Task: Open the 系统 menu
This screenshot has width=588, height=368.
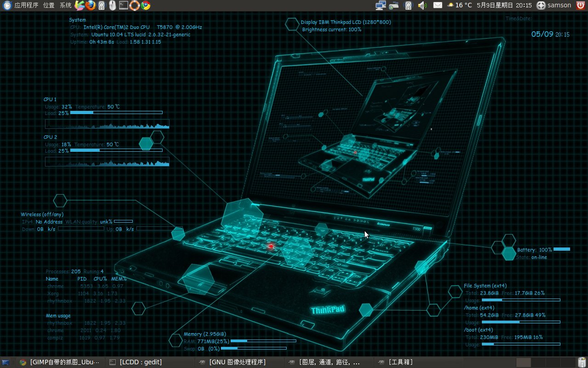Action: [66, 6]
